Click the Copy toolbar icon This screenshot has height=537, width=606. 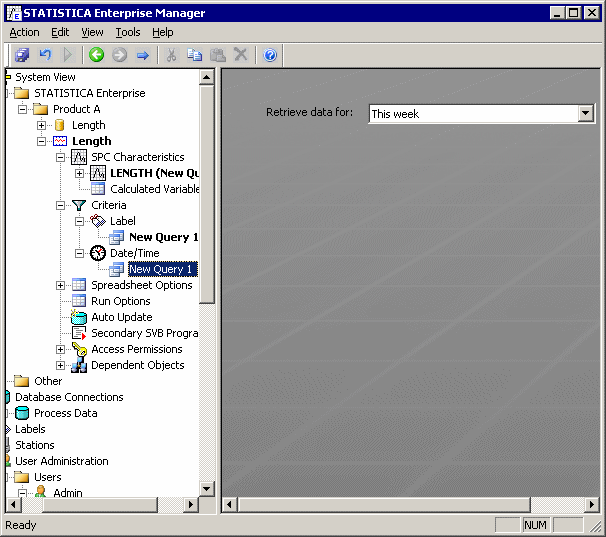194,55
